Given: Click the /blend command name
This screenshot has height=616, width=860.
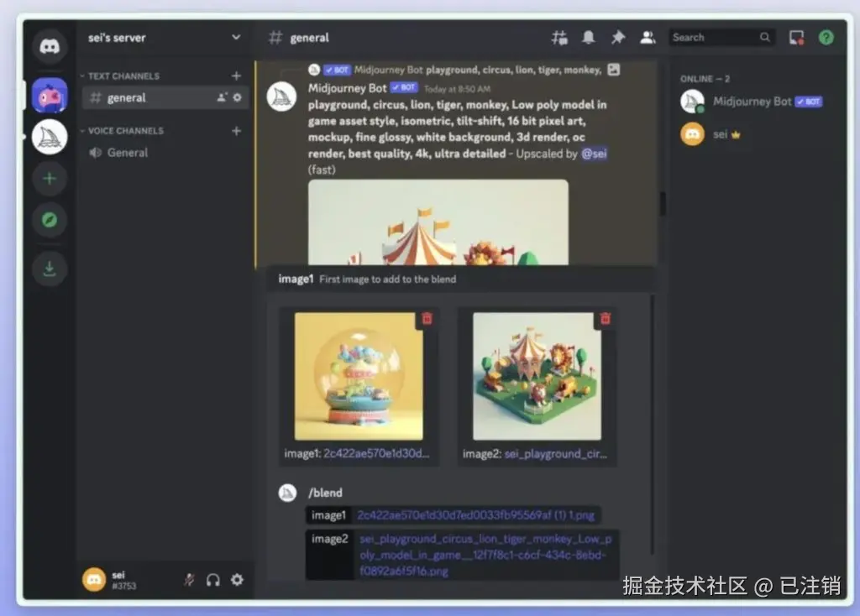Looking at the screenshot, I should (325, 493).
